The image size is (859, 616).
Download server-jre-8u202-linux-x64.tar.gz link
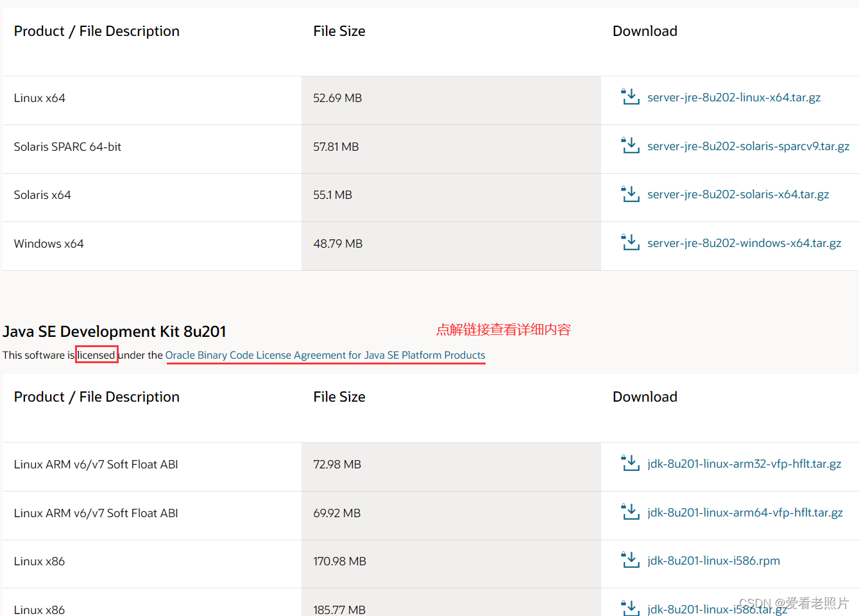[734, 98]
